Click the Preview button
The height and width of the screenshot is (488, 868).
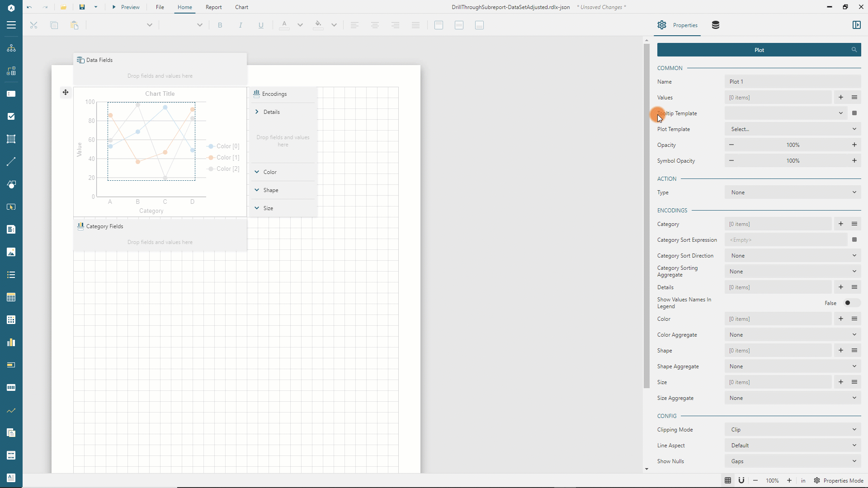point(126,7)
